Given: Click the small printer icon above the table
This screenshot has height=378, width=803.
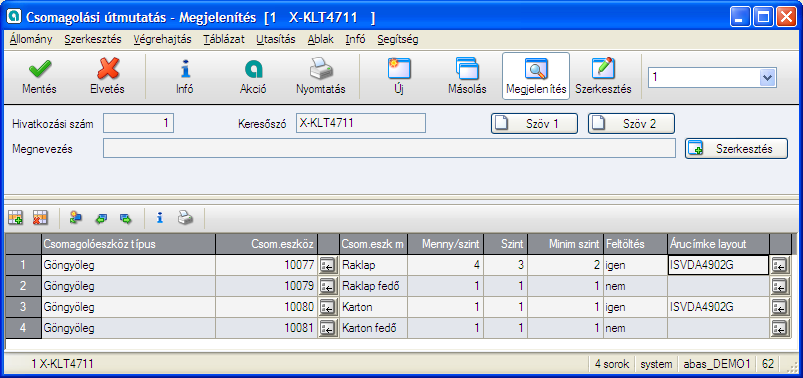Looking at the screenshot, I should (185, 218).
